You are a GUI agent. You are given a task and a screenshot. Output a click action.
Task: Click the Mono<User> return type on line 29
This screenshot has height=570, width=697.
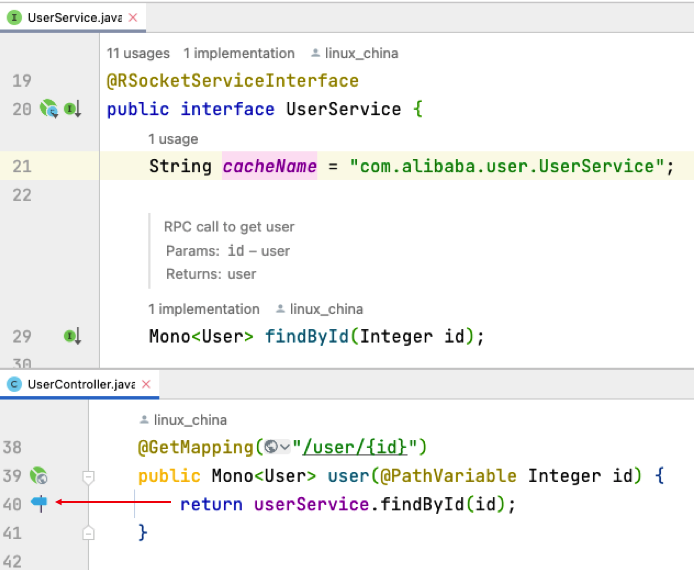(x=201, y=337)
